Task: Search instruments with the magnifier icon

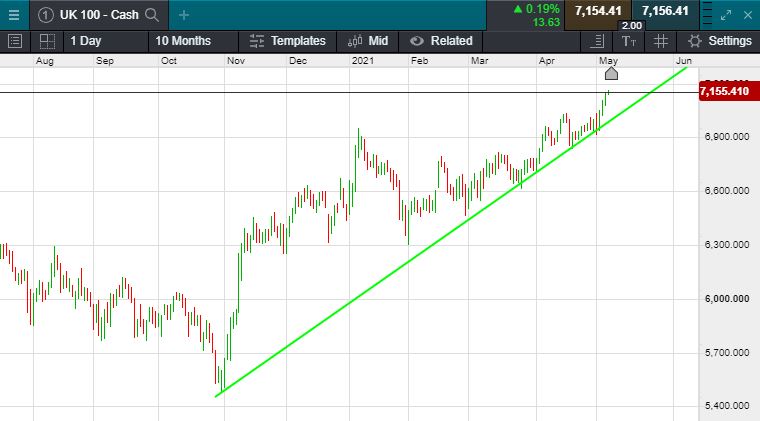Action: pyautogui.click(x=152, y=14)
